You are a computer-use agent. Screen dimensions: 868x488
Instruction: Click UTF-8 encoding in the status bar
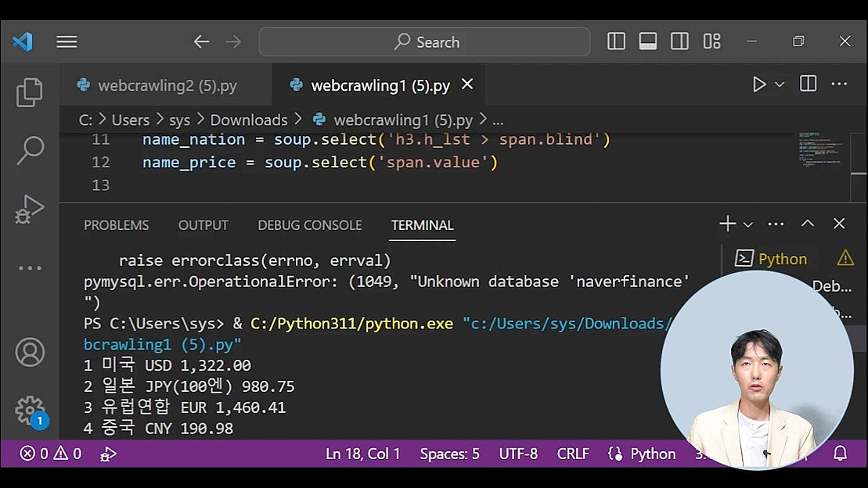(x=518, y=454)
